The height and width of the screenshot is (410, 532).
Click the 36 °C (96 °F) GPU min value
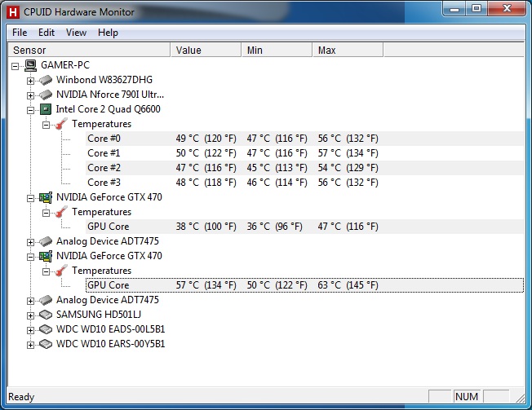click(x=274, y=227)
